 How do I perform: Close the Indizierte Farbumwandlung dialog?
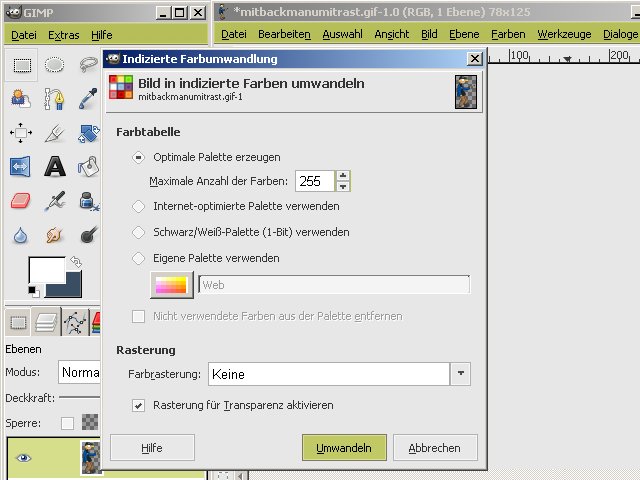pos(474,59)
